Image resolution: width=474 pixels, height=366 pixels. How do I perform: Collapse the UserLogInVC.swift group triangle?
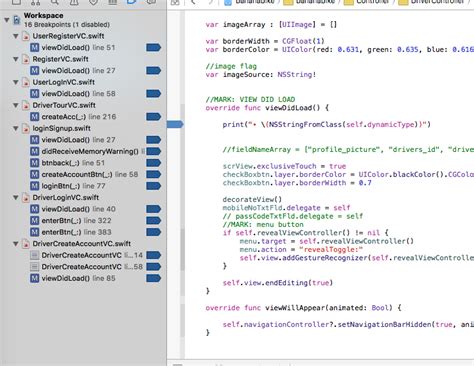click(16, 82)
